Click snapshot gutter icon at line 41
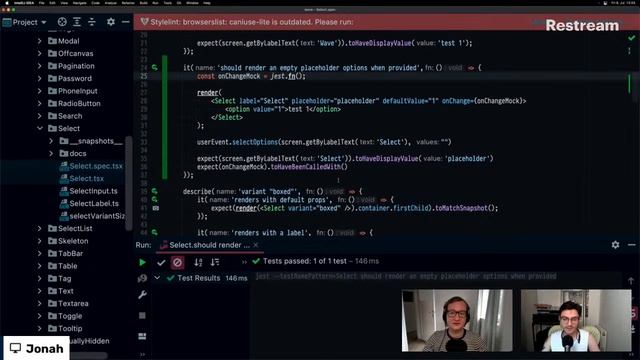The image size is (640, 360). 156,208
